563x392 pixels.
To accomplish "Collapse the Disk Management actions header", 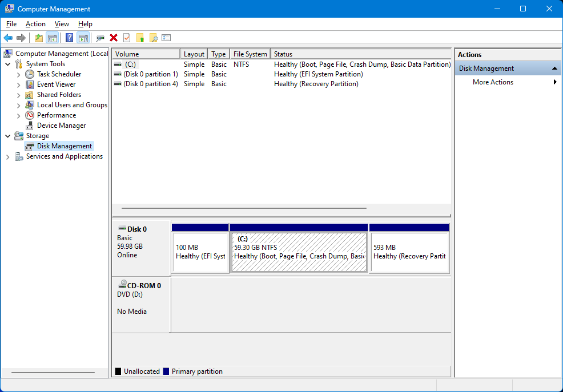I will click(554, 68).
